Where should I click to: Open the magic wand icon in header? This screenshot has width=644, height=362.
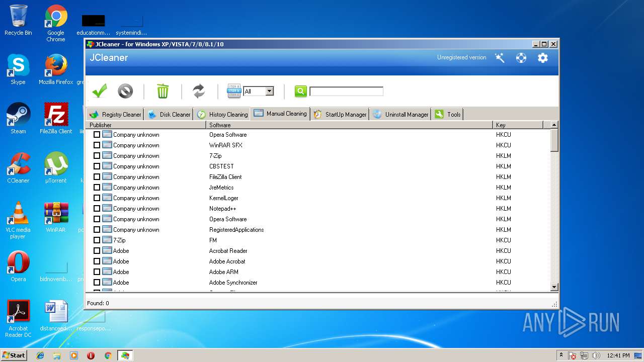click(500, 58)
